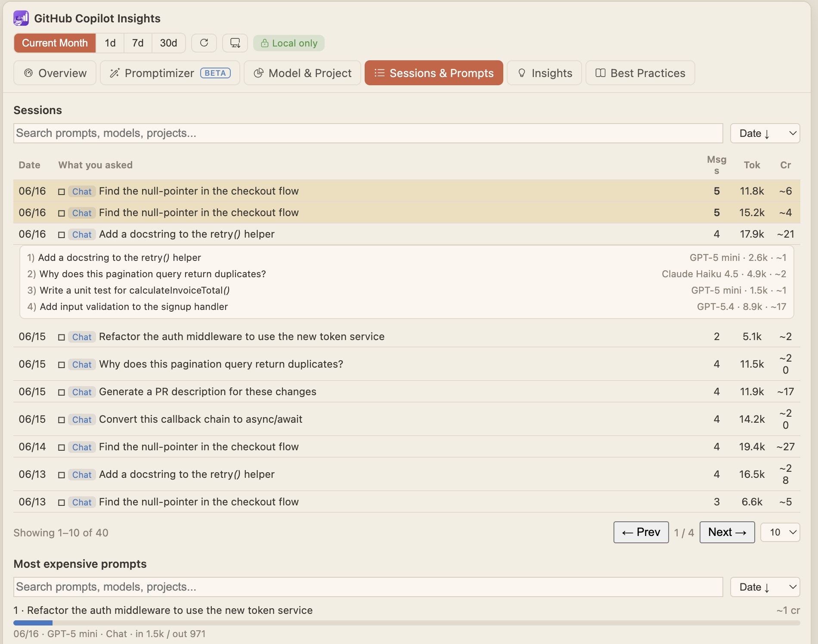The image size is (818, 644).
Task: Click 'What you asked' column header
Action: (96, 165)
